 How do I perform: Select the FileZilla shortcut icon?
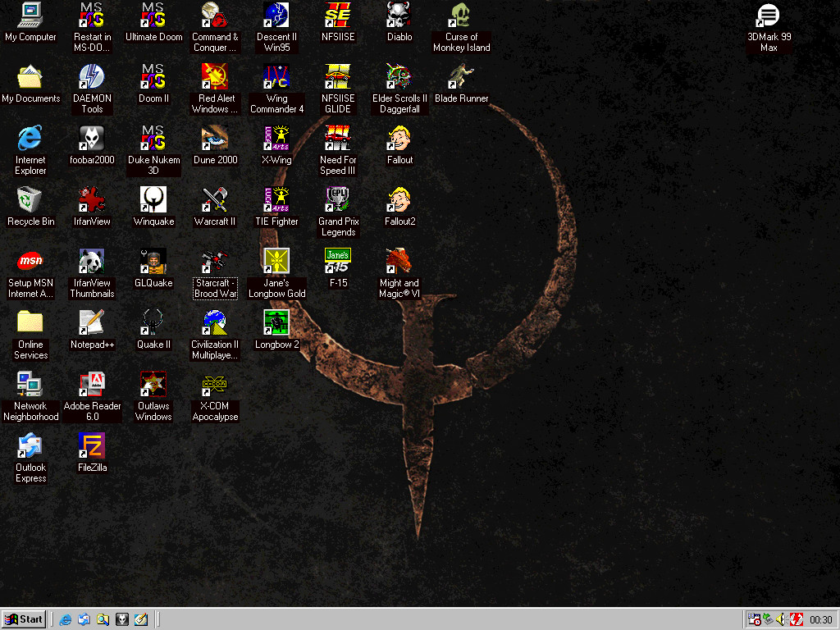coord(92,446)
